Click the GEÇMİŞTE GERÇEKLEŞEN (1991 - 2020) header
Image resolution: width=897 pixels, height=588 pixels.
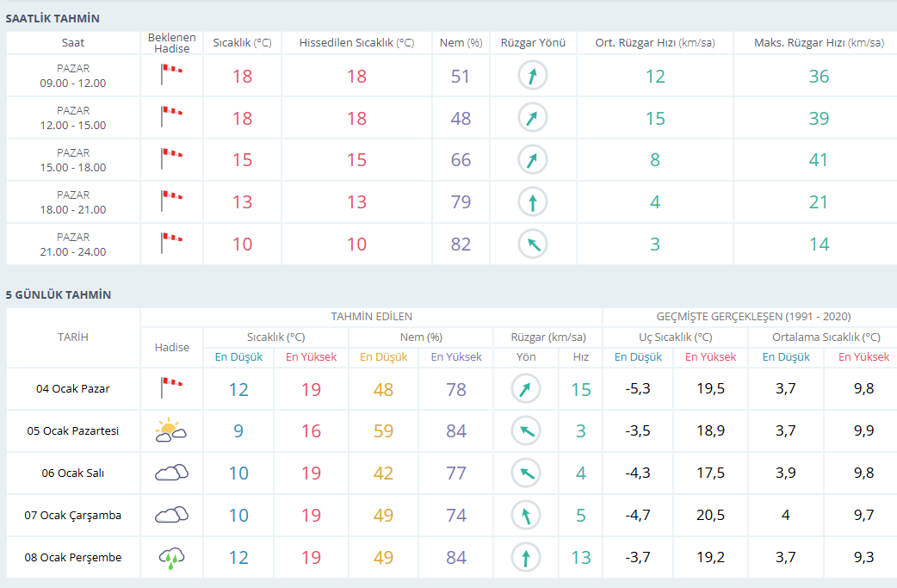click(753, 316)
